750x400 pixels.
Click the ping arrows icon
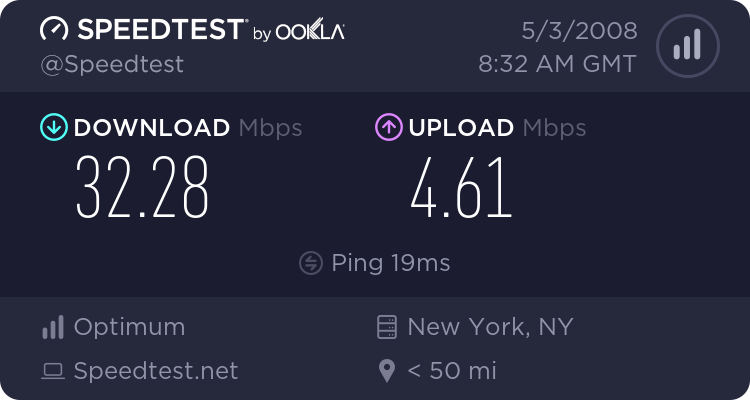pos(311,263)
